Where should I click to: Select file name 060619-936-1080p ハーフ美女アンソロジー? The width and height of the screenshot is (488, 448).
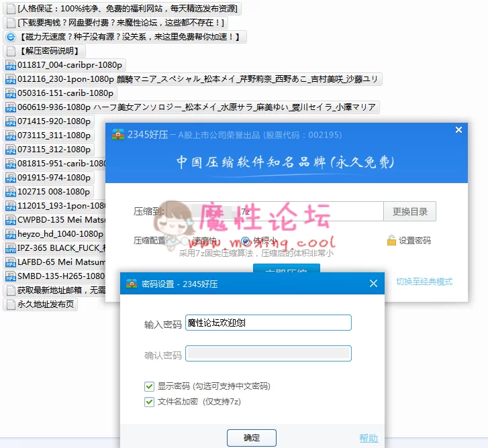click(x=197, y=107)
